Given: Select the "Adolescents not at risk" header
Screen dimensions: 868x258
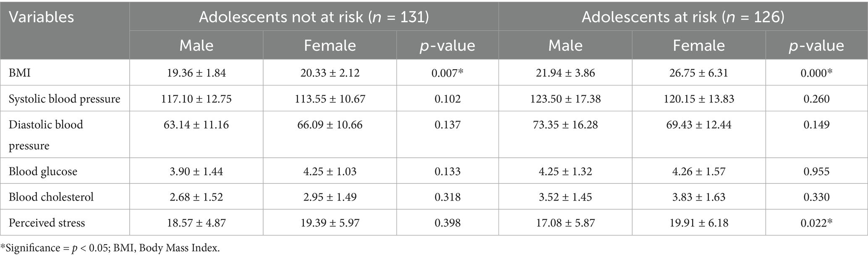Looking at the screenshot, I should pyautogui.click(x=314, y=17).
